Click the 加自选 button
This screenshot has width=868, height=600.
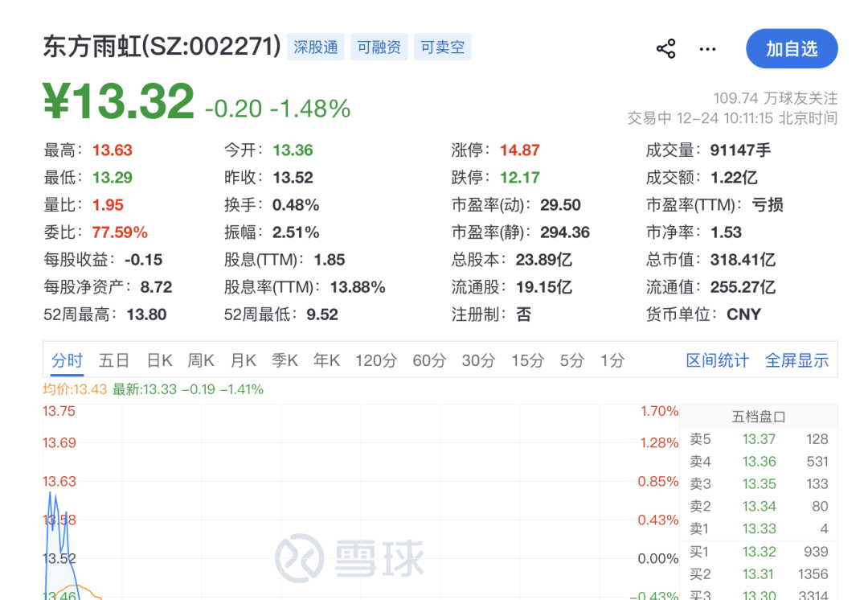click(792, 49)
